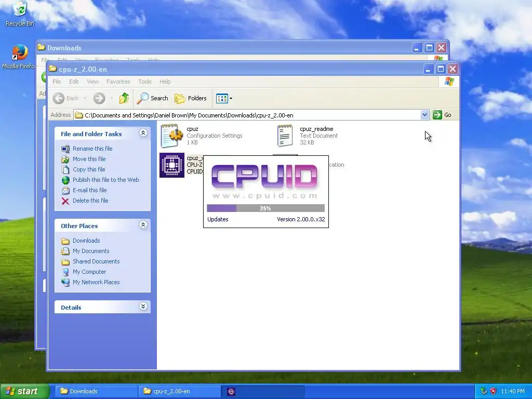
Task: Click Move this file
Action: pos(89,159)
